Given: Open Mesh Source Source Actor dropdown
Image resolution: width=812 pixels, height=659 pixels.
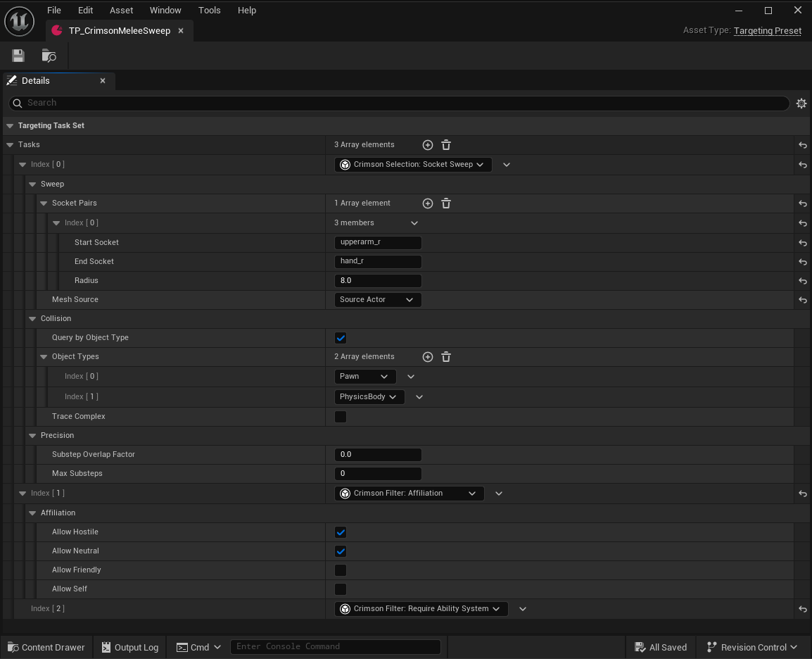Looking at the screenshot, I should (378, 299).
